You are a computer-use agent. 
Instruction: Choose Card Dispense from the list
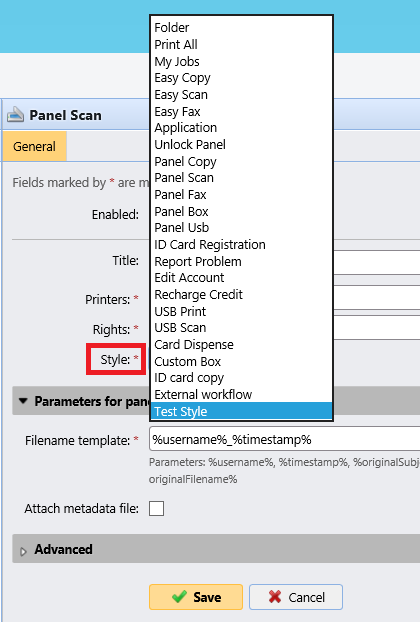[242, 344]
